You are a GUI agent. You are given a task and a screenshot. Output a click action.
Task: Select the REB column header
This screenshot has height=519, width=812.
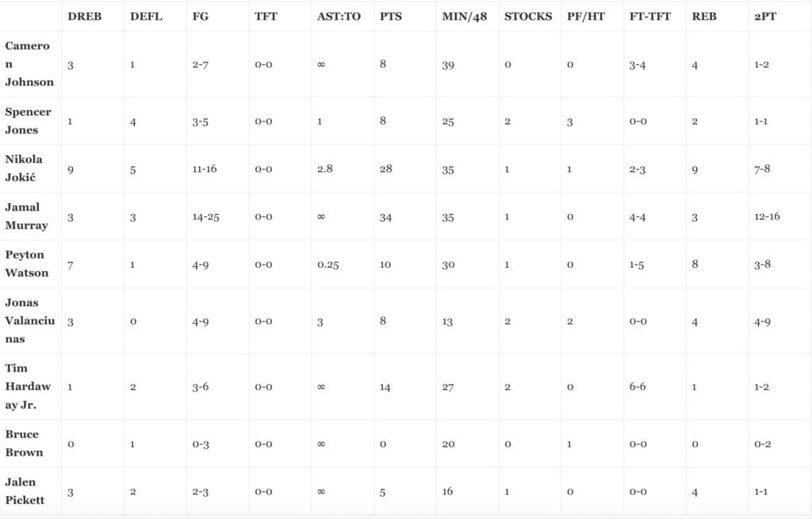point(704,16)
